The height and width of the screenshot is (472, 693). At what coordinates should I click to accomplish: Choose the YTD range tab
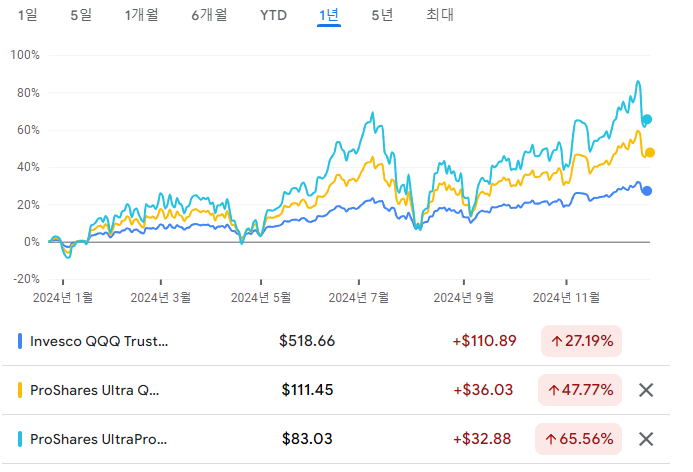coord(273,15)
